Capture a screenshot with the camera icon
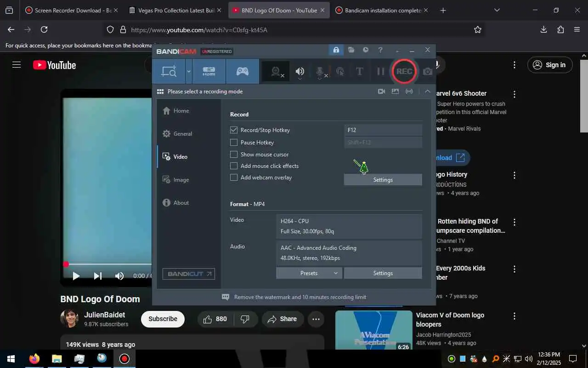This screenshot has height=368, width=588. [428, 71]
